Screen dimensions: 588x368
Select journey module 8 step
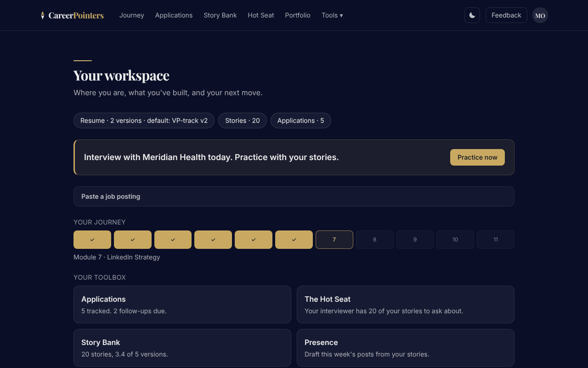[375, 240]
